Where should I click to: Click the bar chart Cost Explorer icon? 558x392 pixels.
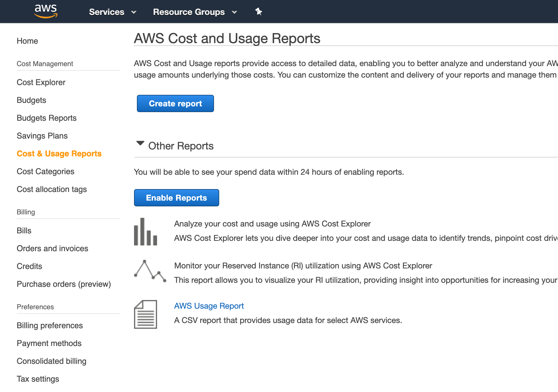[146, 232]
